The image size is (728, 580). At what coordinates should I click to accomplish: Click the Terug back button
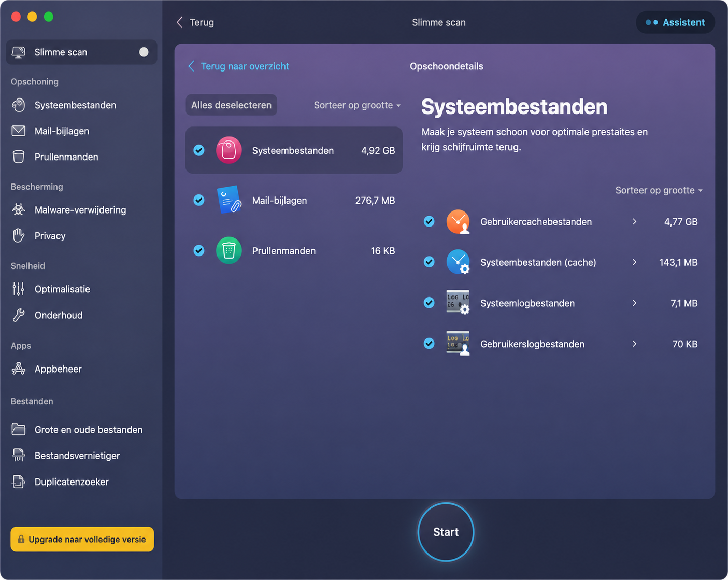pos(195,22)
